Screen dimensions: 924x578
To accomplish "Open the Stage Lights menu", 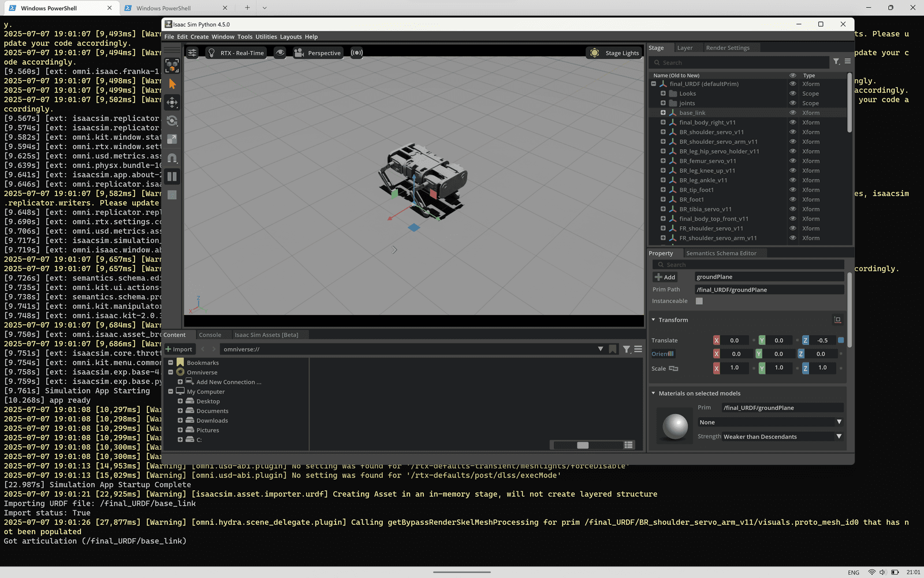I will 614,53.
